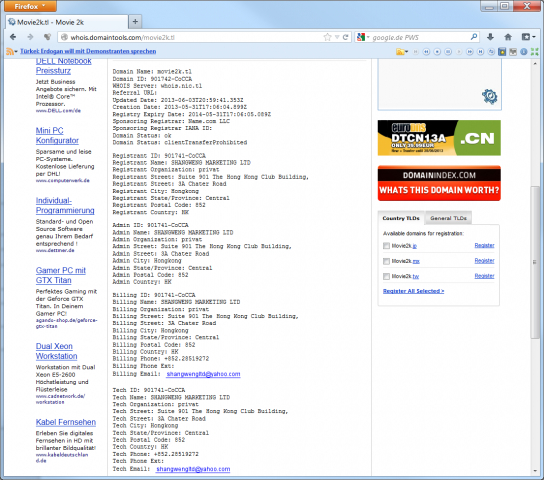Click the play feed control
Image resolution: width=544 pixels, height=480 pixels.
[x=459, y=52]
